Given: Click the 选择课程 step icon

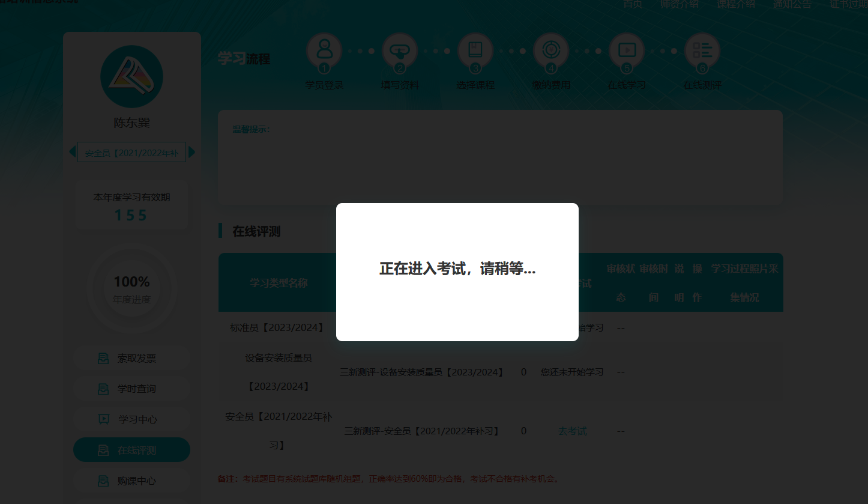Looking at the screenshot, I should pyautogui.click(x=475, y=52).
